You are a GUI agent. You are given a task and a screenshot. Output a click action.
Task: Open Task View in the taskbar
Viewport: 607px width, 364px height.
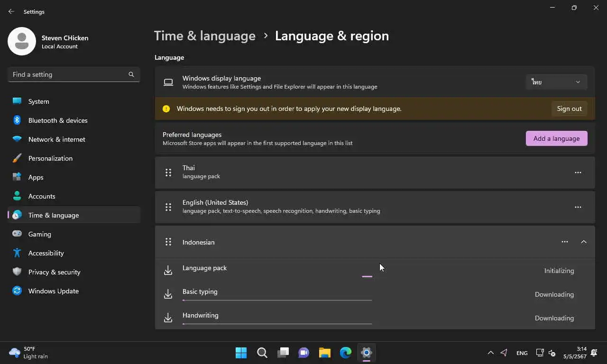click(x=283, y=353)
